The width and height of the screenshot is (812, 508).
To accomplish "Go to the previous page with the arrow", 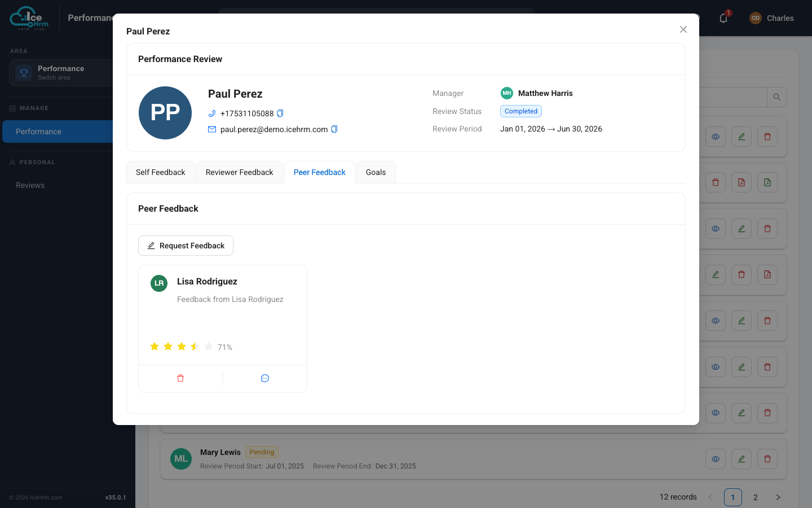I will pos(710,497).
